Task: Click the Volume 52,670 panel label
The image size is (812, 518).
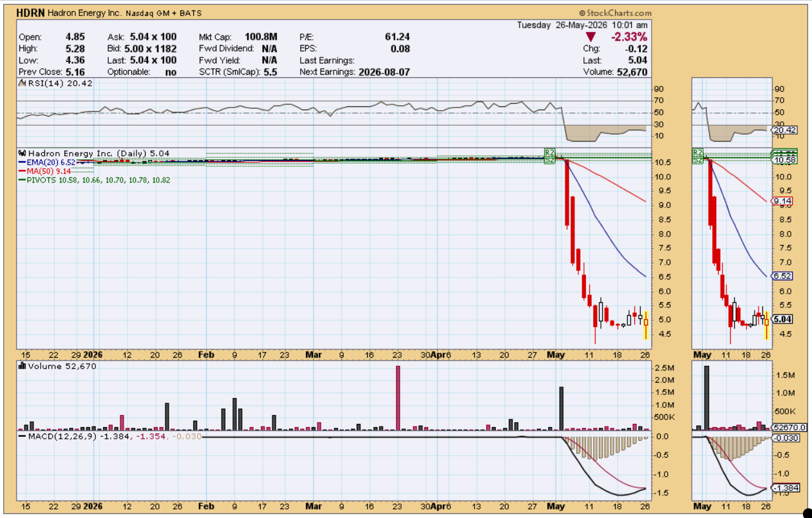Action: pyautogui.click(x=62, y=366)
